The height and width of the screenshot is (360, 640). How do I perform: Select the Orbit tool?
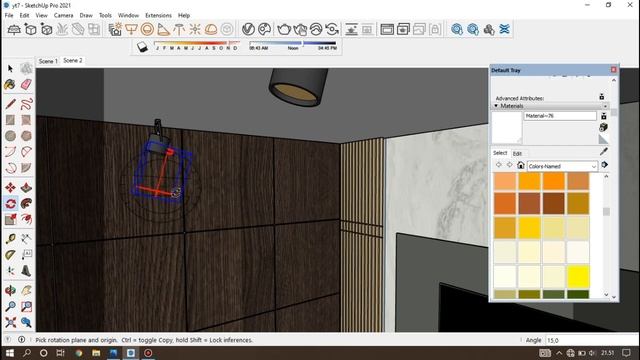10,290
